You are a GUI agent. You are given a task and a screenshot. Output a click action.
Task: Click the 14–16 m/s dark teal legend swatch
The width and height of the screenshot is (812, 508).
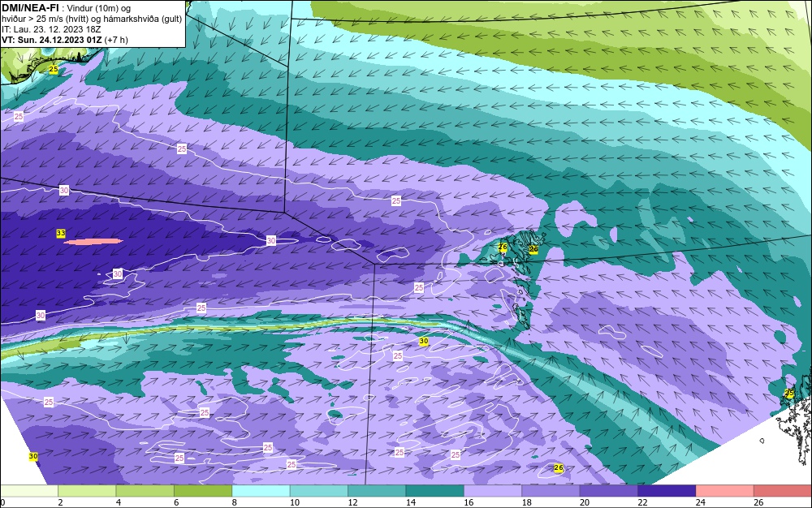pos(435,491)
